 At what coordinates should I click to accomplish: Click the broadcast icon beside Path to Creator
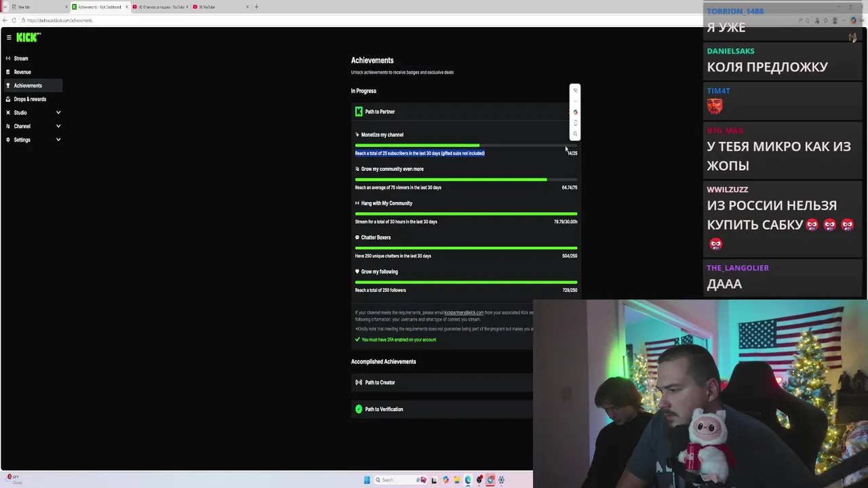click(x=359, y=382)
